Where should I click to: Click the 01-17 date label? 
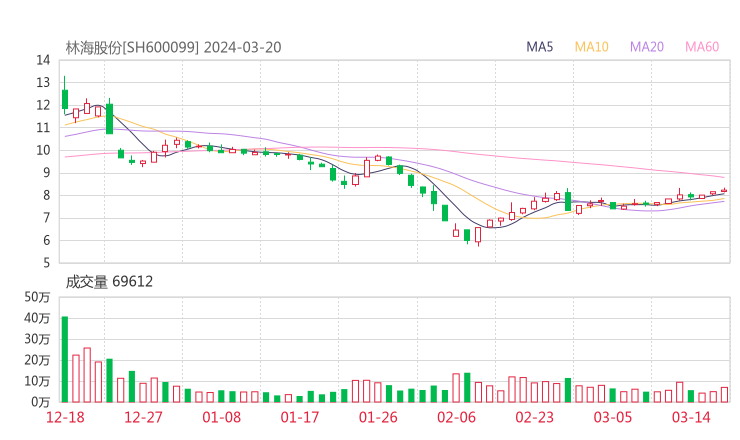pyautogui.click(x=300, y=417)
